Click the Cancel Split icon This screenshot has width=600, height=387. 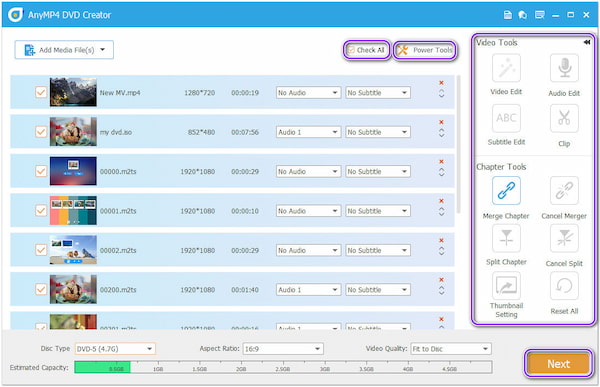[564, 238]
